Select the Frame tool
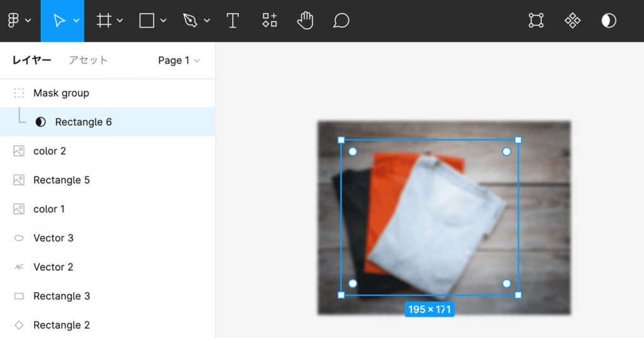The width and height of the screenshot is (644, 338). 104,21
